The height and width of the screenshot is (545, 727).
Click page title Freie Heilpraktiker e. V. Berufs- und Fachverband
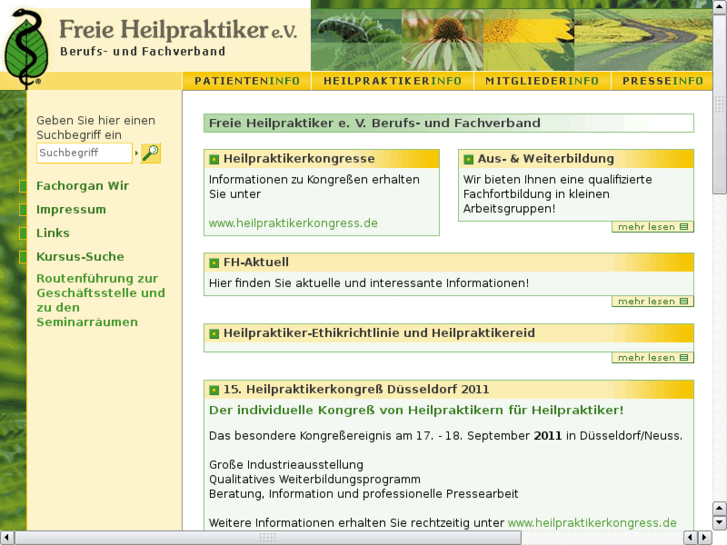[375, 123]
